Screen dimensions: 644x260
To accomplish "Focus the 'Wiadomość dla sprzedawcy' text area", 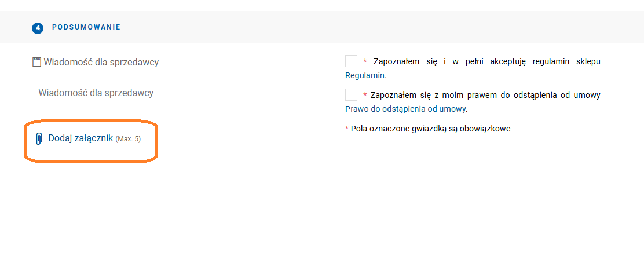I will (x=159, y=100).
